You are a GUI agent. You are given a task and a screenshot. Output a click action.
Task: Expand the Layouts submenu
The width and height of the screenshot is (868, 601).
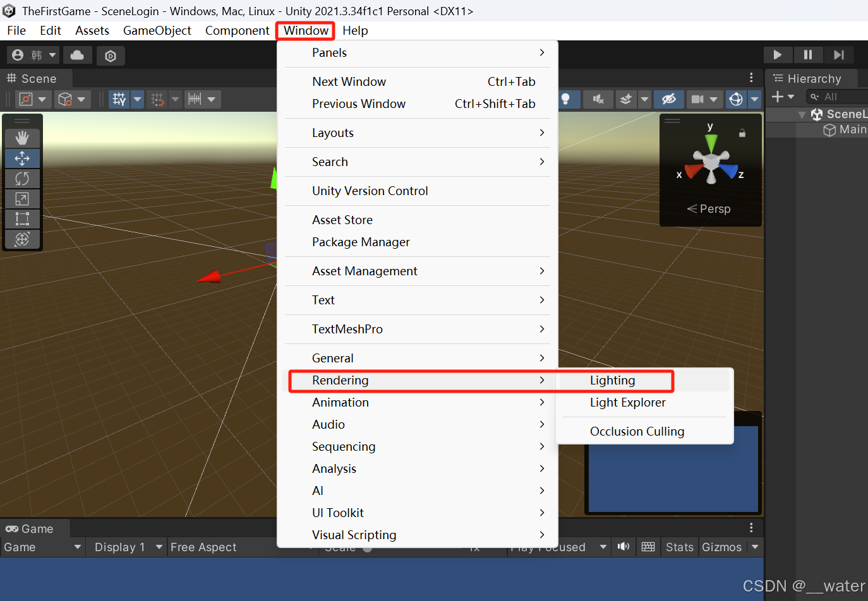(x=418, y=133)
